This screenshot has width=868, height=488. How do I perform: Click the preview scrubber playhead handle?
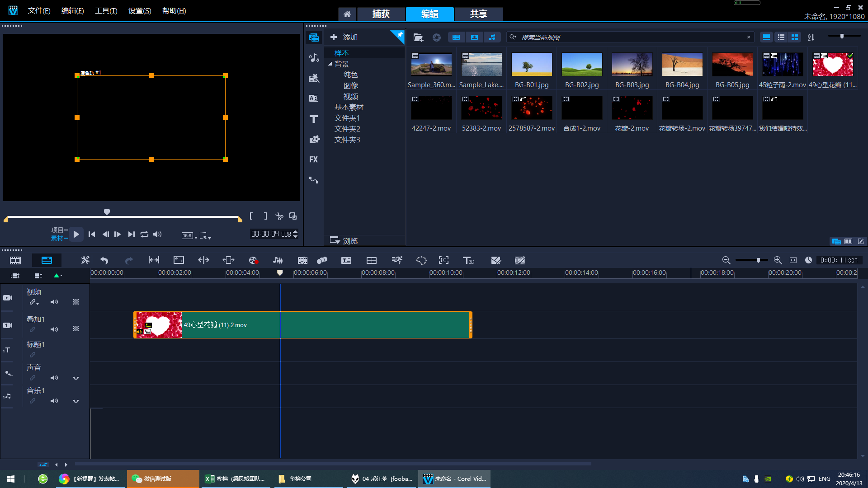coord(107,212)
